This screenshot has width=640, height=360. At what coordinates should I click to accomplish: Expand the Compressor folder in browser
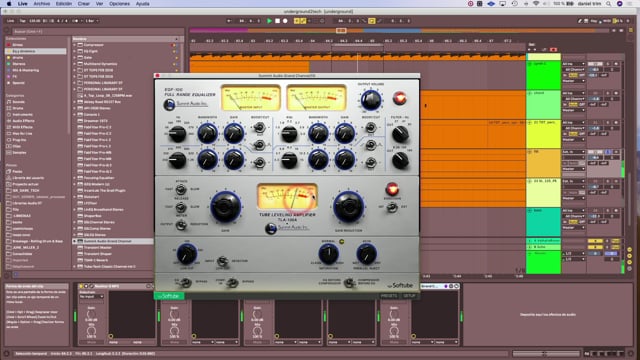[75, 45]
